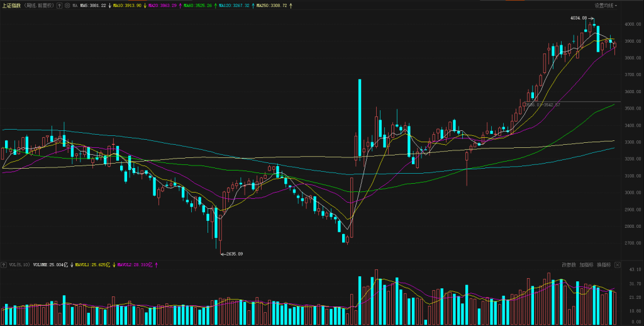
Task: Click the MA250 up arrow indicator
Action: [291, 5]
